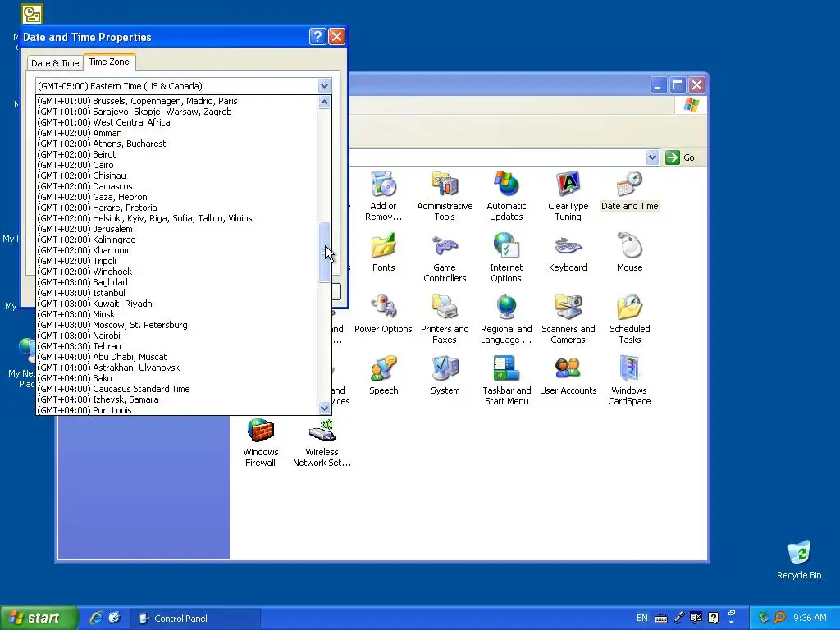Click the EN language indicator
Image resolution: width=840 pixels, height=630 pixels.
coord(641,618)
